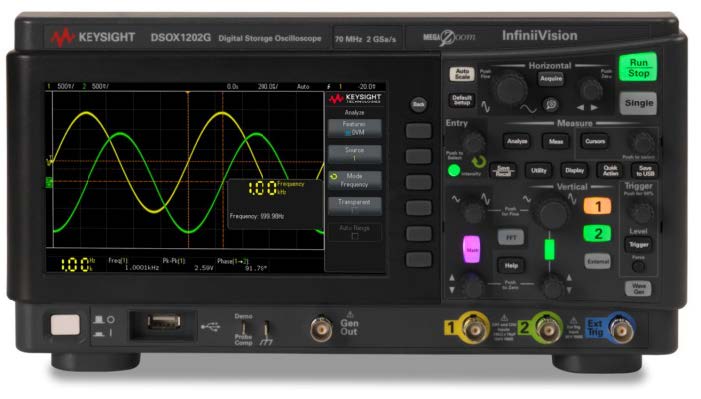Toggle the gray FFT key
Image resolution: width=701 pixels, height=399 pixels.
click(x=511, y=238)
